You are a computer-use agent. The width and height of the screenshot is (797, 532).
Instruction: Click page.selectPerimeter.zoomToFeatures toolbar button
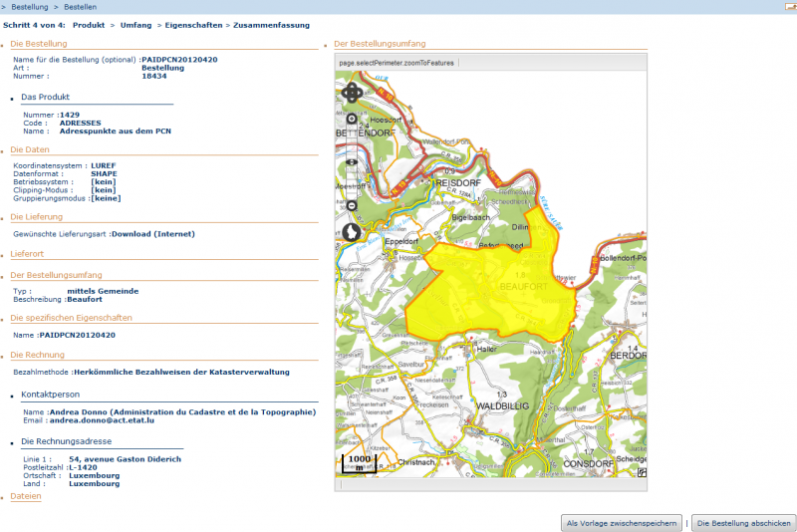pos(397,63)
